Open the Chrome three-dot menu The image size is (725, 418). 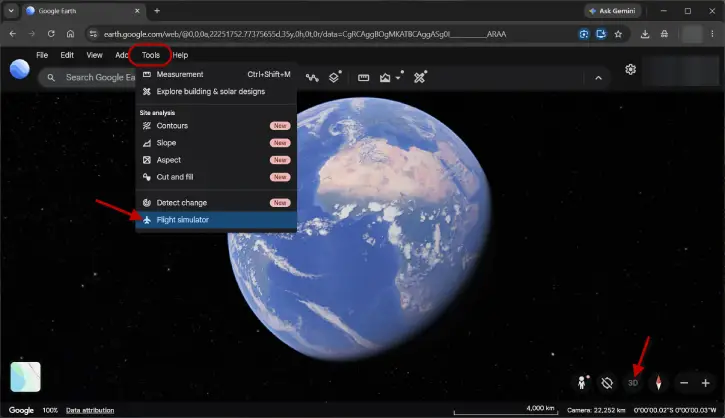(x=712, y=34)
